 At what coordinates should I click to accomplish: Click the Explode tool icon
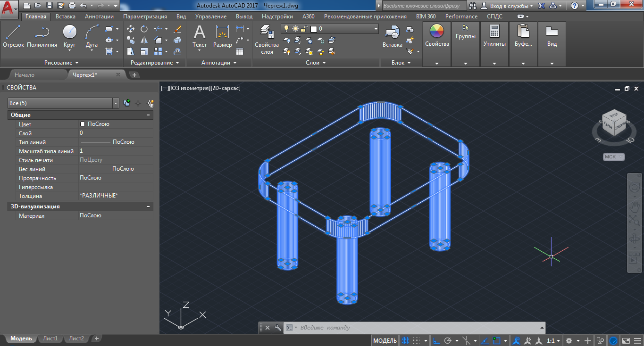point(177,40)
